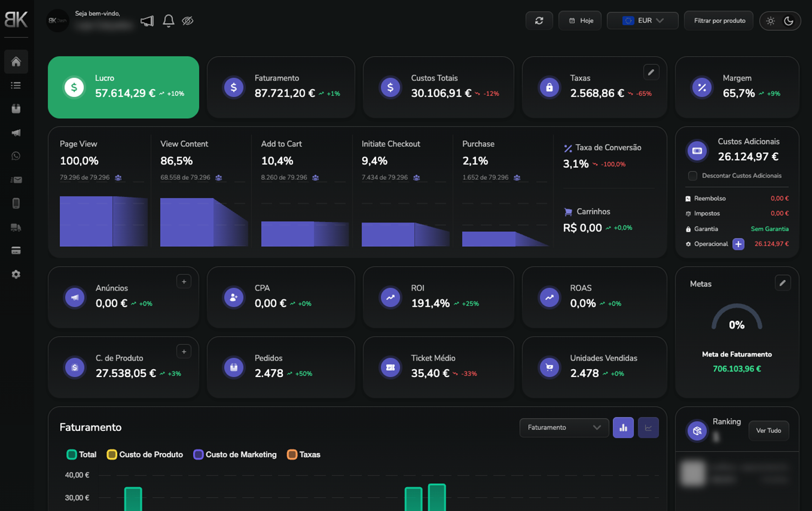Check Descontar Custos Adicionais checkbox
Image resolution: width=812 pixels, height=511 pixels.
point(692,176)
